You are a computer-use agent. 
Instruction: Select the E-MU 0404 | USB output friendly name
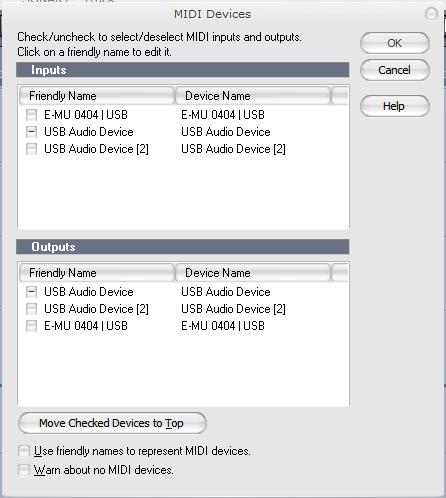pos(86,326)
